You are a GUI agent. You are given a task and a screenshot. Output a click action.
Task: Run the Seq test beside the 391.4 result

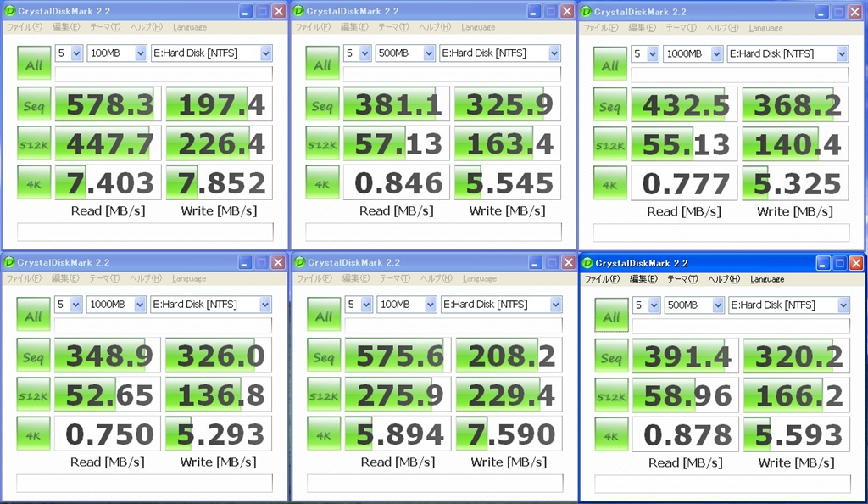[612, 356]
